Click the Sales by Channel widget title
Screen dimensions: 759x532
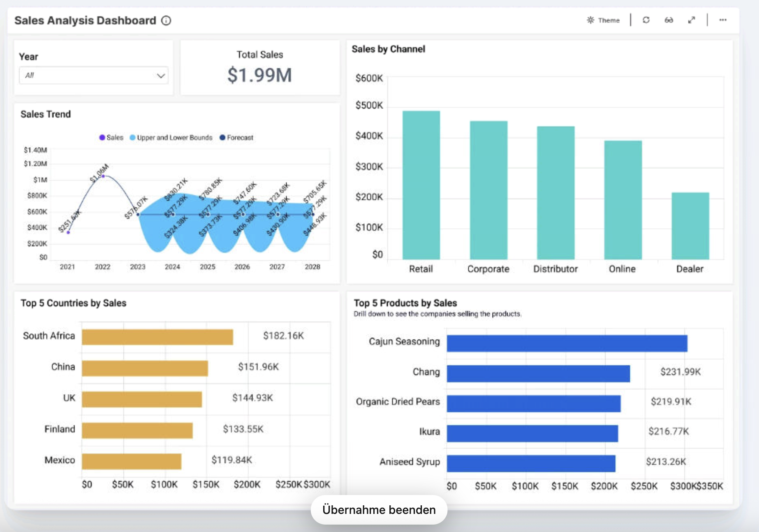tap(389, 49)
